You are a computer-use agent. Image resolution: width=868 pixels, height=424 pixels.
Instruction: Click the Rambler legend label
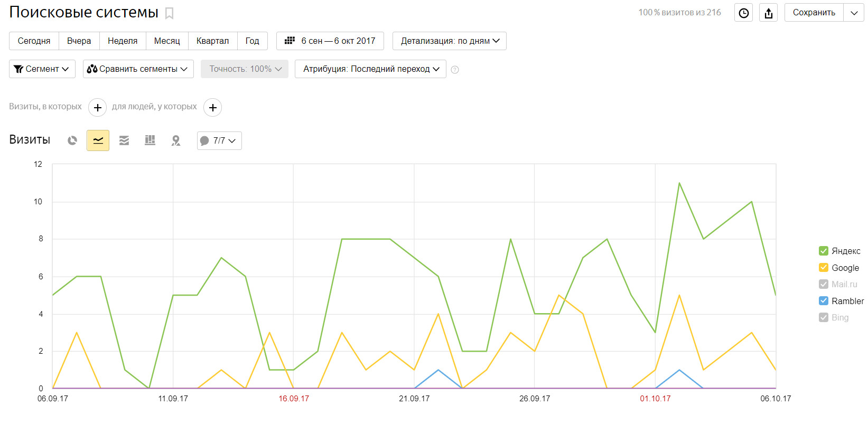848,301
